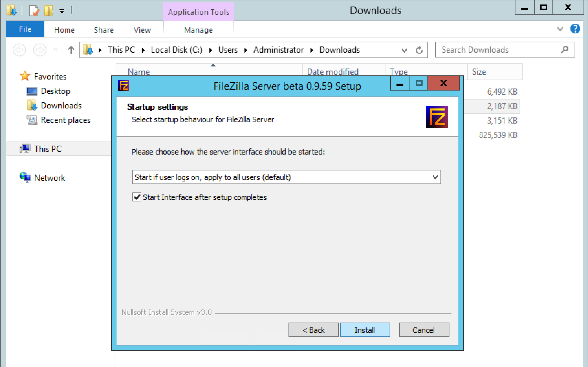Open the startup behaviour dropdown

[x=435, y=177]
